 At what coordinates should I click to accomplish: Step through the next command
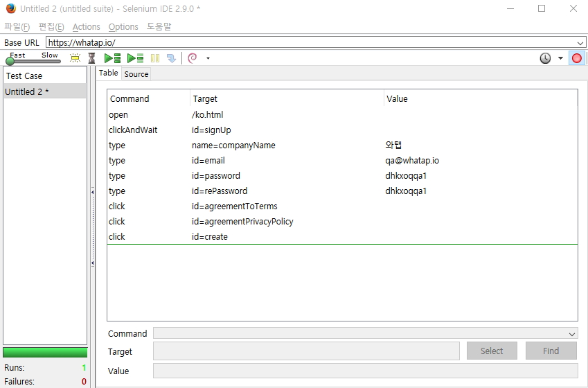click(x=171, y=58)
